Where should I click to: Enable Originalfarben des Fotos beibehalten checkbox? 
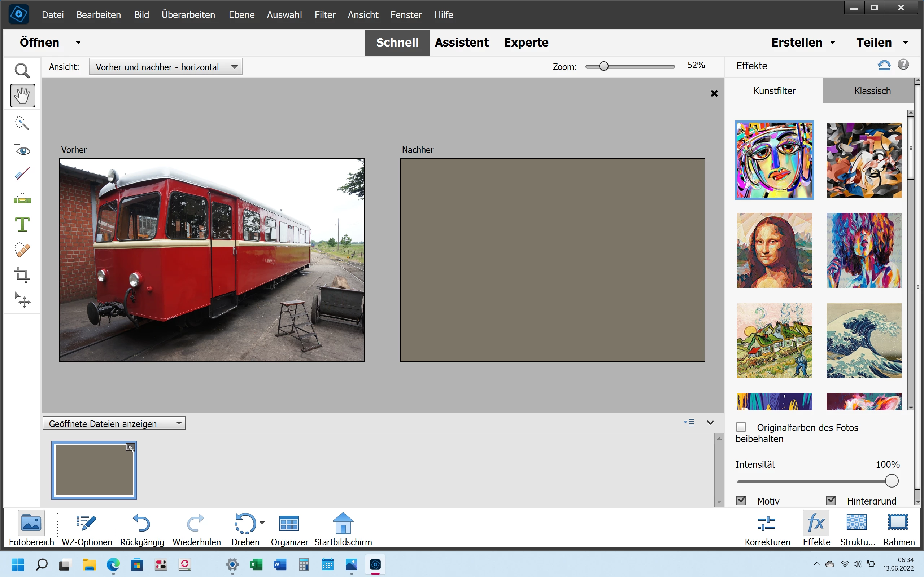click(741, 427)
